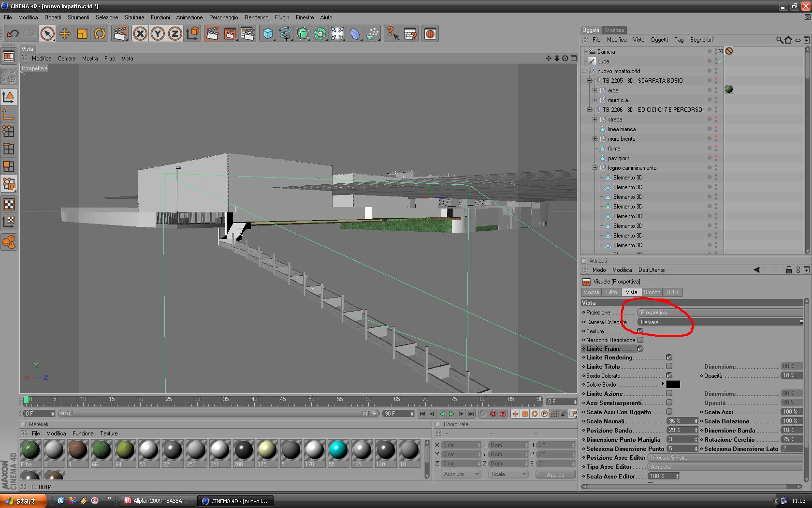Toggle the Nascondi Retroface checkbox
This screenshot has width=812, height=508.
[x=640, y=340]
